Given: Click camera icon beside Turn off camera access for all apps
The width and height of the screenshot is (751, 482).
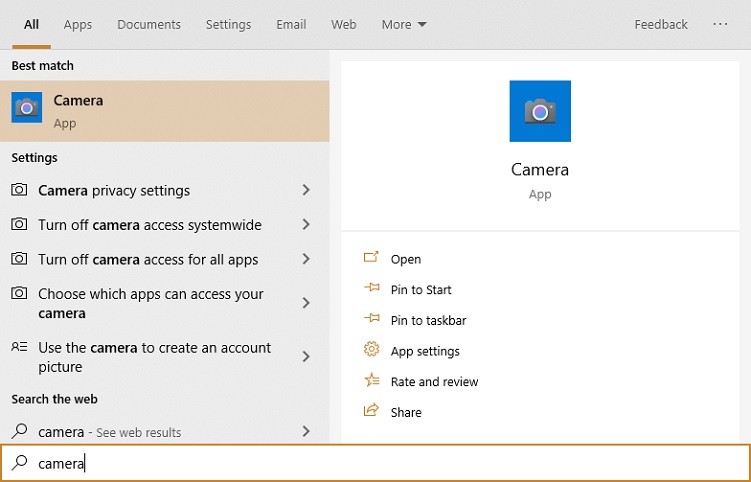Looking at the screenshot, I should tap(19, 259).
